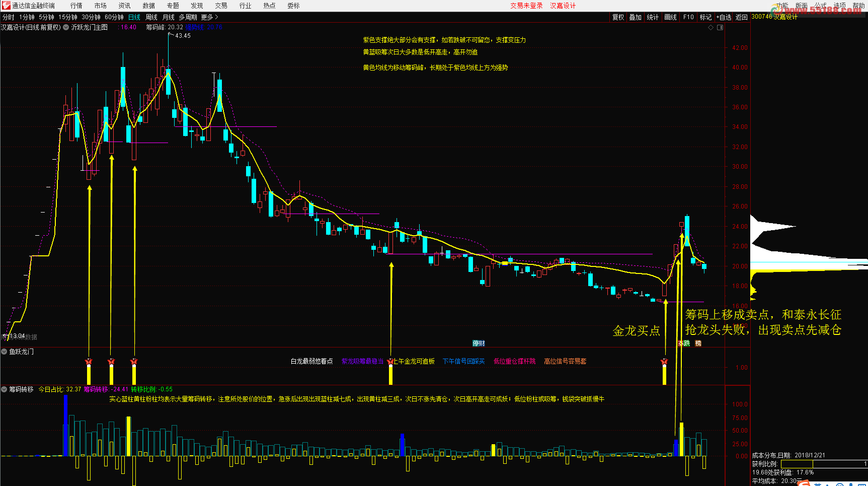Click the 19.68处获利盘: 17.6% readout
The image size is (868, 486).
(x=783, y=472)
